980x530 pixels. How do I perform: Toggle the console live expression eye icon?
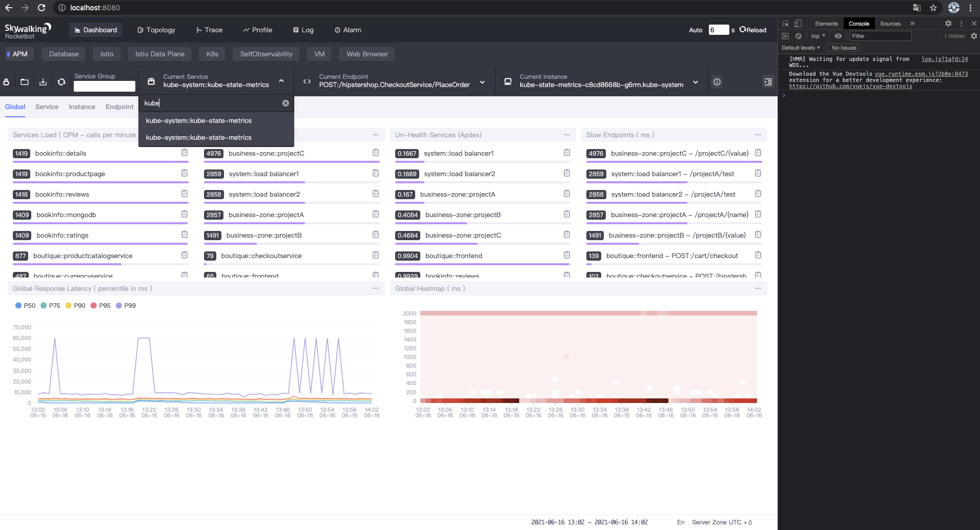[838, 36]
